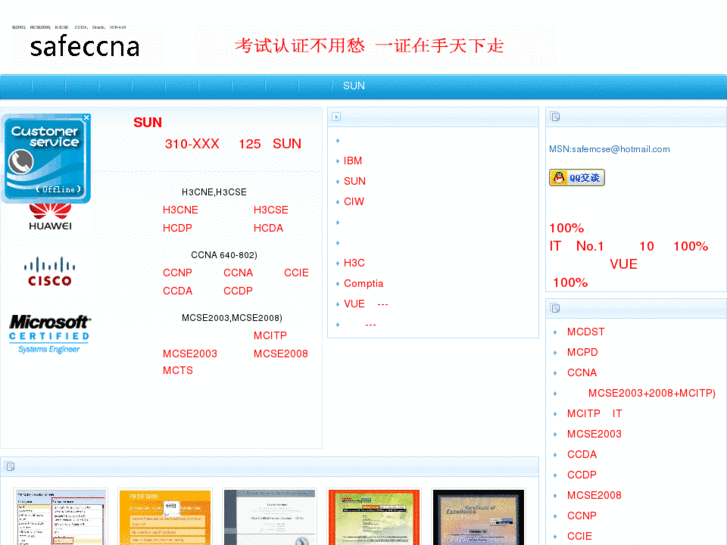Click the middle panel header arrow icon
Image resolution: width=727 pixels, height=545 pixels.
point(337,117)
